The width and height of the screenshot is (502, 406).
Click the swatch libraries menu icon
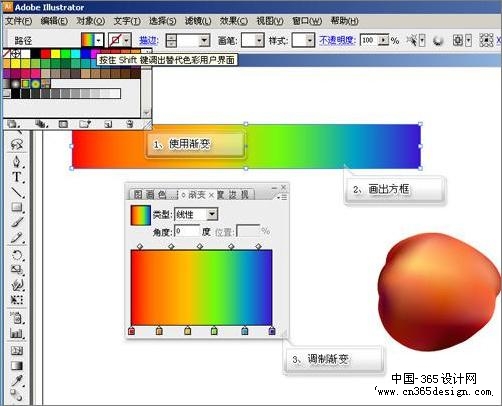[x=13, y=124]
